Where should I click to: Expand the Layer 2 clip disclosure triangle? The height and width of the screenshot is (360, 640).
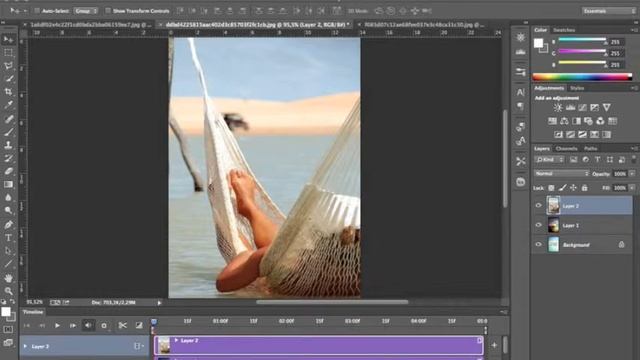pyautogui.click(x=176, y=340)
